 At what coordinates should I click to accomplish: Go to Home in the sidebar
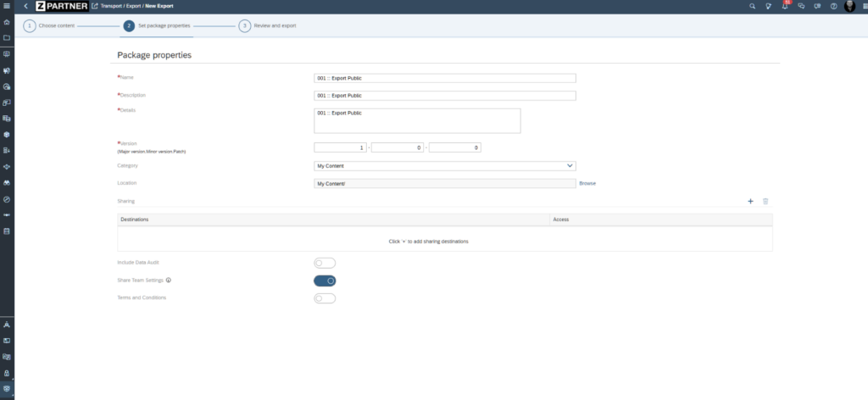pos(7,22)
